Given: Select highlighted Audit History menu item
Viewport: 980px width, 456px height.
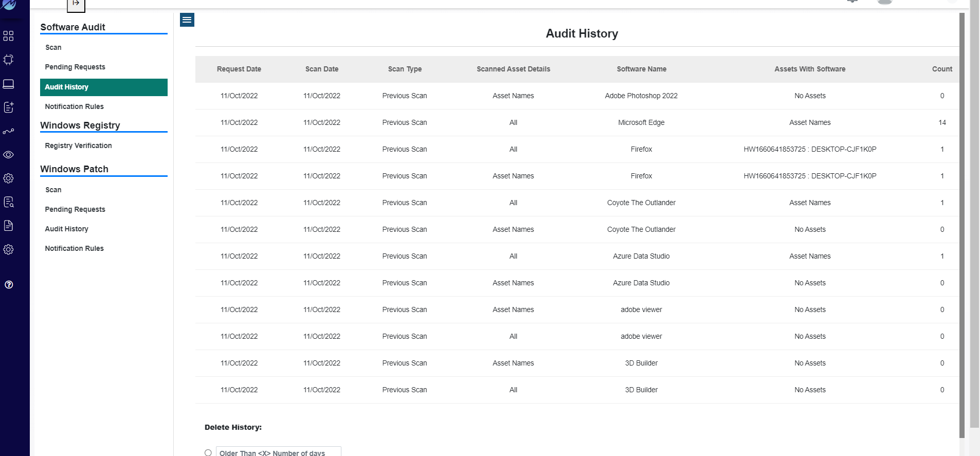Looking at the screenshot, I should 104,87.
